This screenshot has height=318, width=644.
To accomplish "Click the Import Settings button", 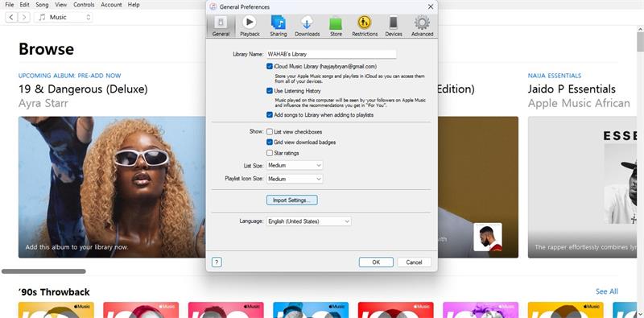I will pos(292,200).
